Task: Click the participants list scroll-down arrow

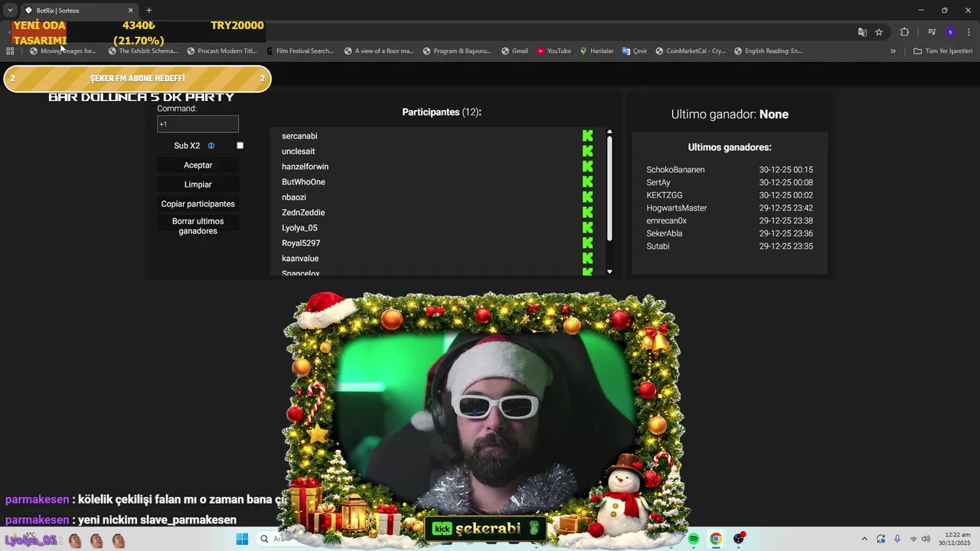Action: click(x=609, y=272)
